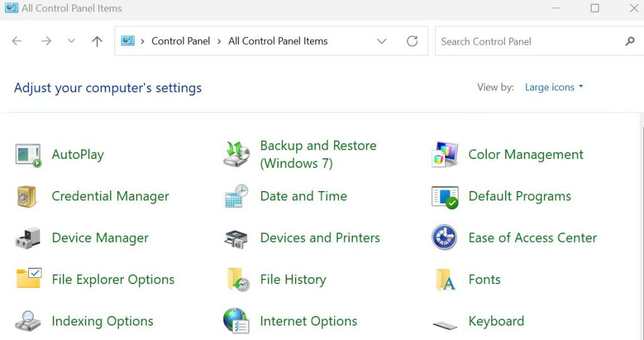This screenshot has height=340, width=644.
Task: Click the Refresh button in address bar
Action: click(412, 41)
